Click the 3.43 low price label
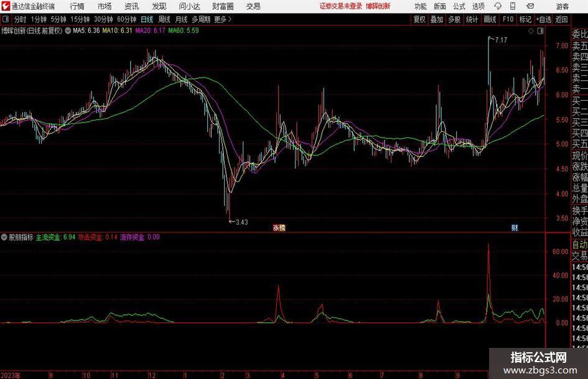The width and height of the screenshot is (588, 379). pos(242,222)
